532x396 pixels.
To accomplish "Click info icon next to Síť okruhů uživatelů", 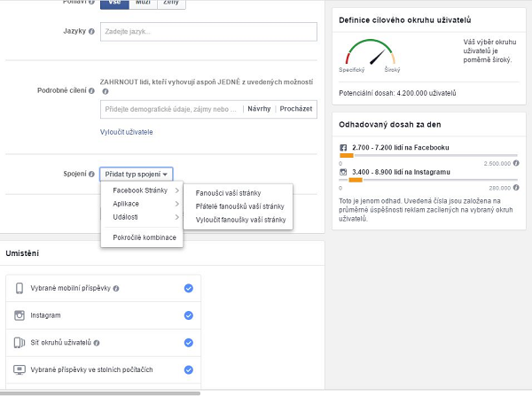I will 97,343.
